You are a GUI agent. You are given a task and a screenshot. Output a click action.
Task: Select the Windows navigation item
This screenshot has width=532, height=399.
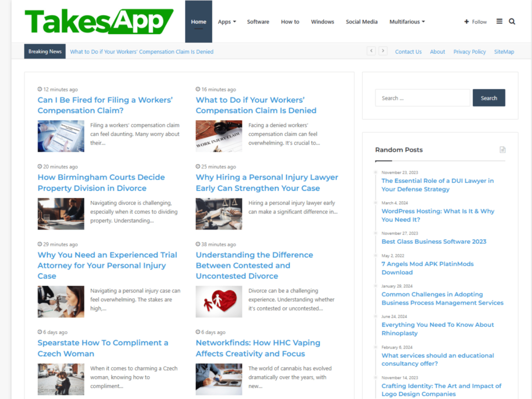(323, 21)
